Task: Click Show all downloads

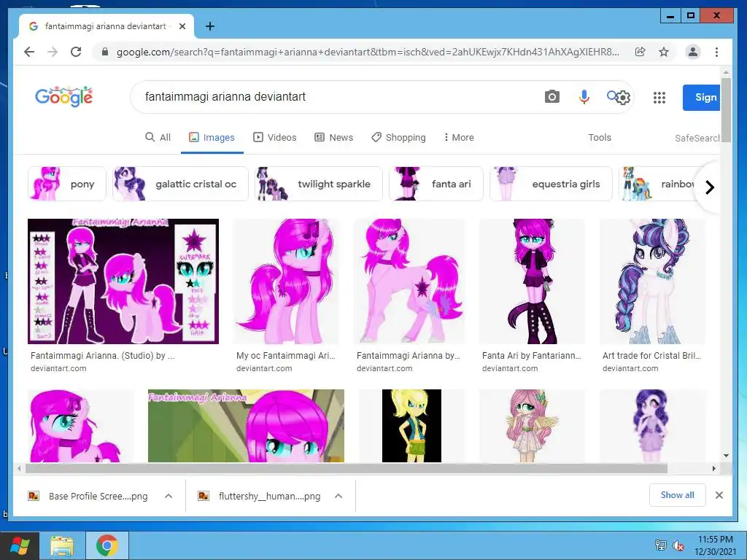Action: (678, 495)
